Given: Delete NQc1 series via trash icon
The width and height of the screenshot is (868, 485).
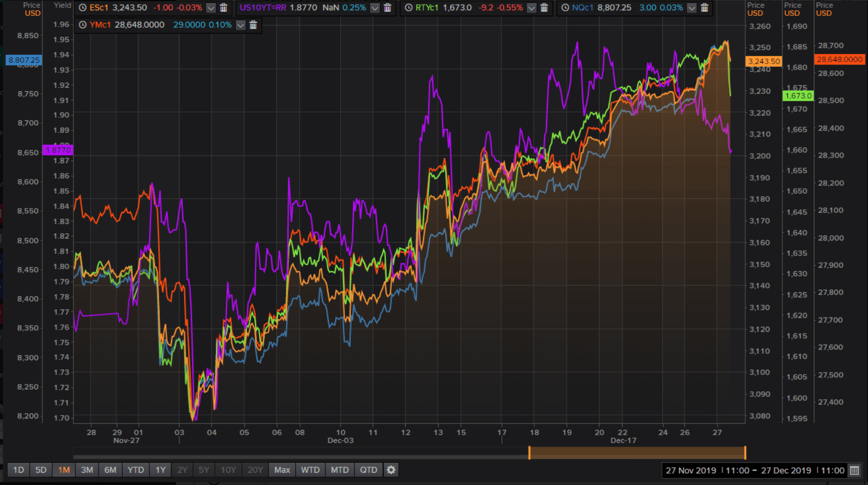Looking at the screenshot, I should (704, 8).
